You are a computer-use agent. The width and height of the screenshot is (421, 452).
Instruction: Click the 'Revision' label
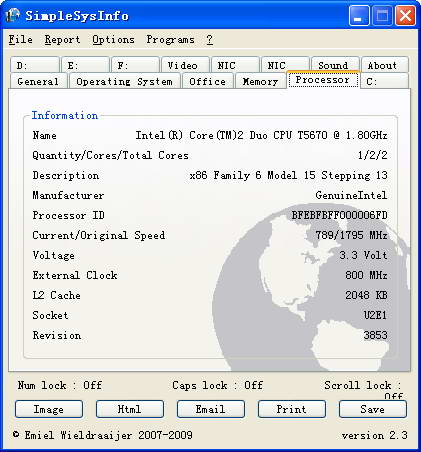(57, 335)
